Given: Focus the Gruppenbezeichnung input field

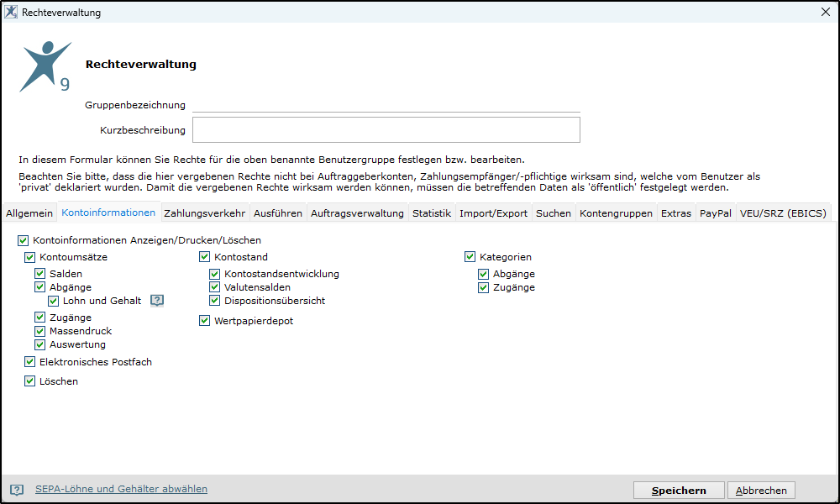Looking at the screenshot, I should (386, 105).
